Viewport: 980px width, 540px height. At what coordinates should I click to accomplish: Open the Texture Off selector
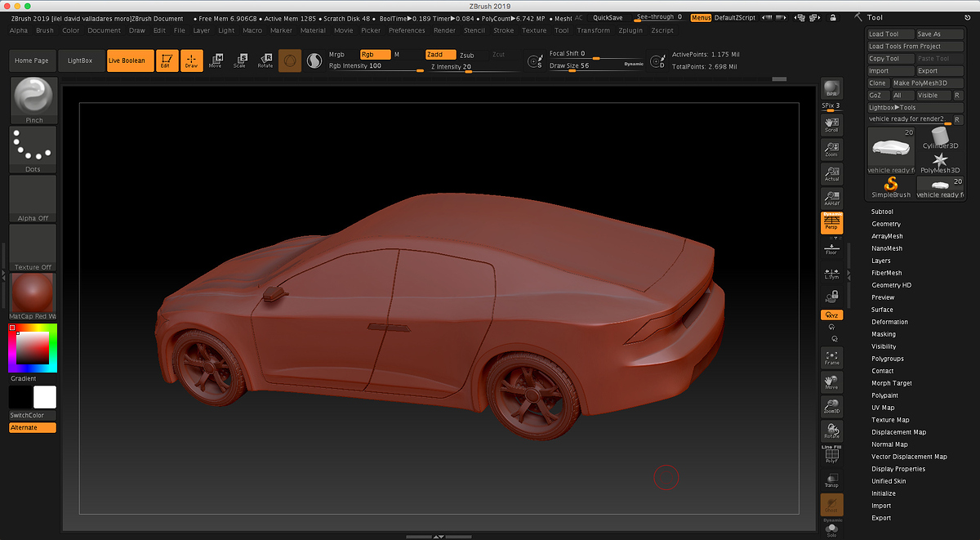(x=33, y=248)
